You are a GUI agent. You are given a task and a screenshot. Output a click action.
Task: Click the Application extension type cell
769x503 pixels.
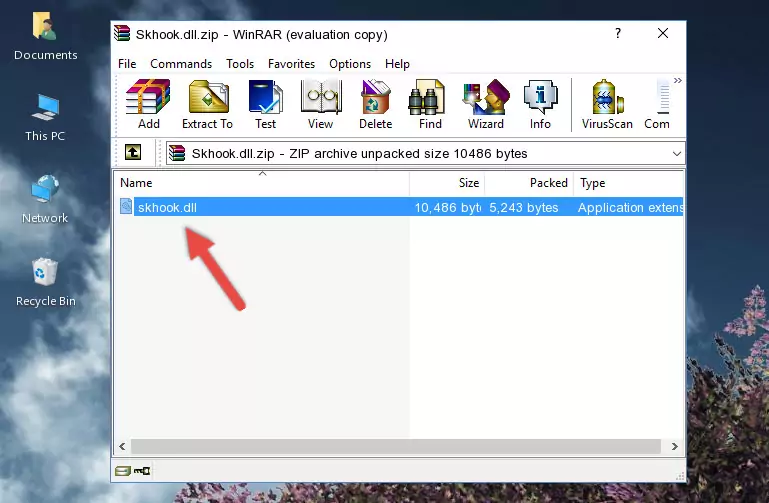(630, 207)
